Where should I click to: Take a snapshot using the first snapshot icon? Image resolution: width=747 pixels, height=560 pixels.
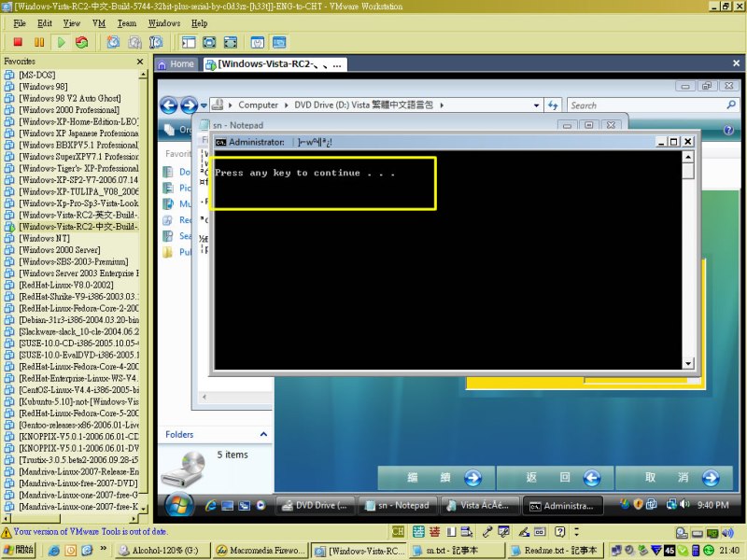113,42
